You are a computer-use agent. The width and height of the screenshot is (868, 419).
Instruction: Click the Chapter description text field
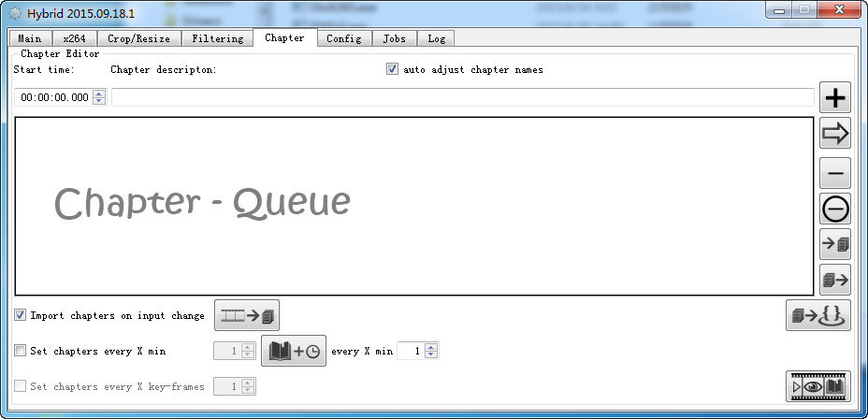[x=463, y=97]
